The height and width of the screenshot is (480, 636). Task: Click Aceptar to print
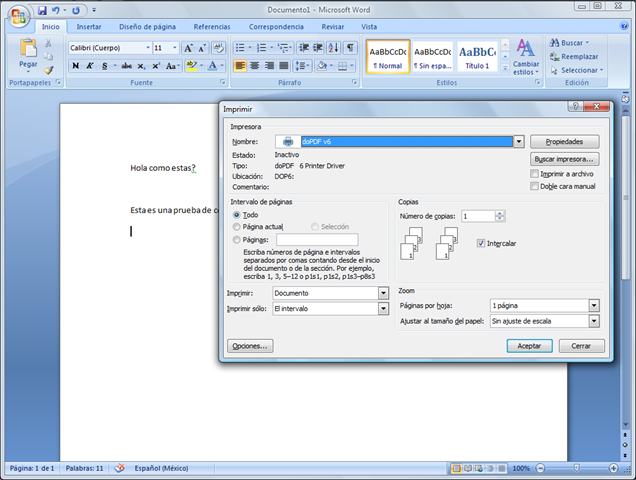[x=529, y=346]
